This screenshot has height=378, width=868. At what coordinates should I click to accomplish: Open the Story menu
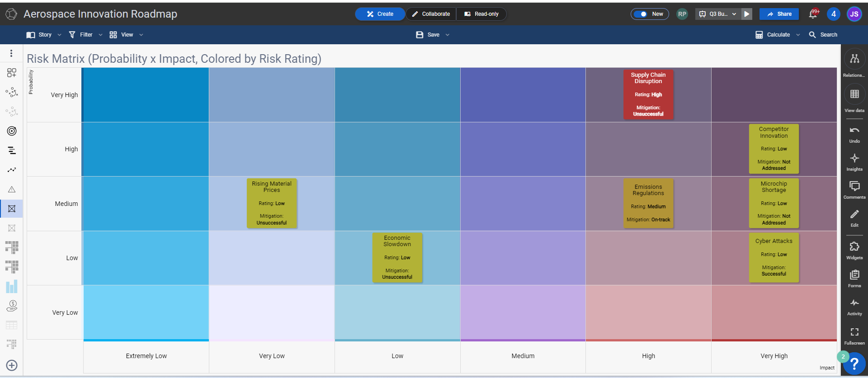[44, 35]
